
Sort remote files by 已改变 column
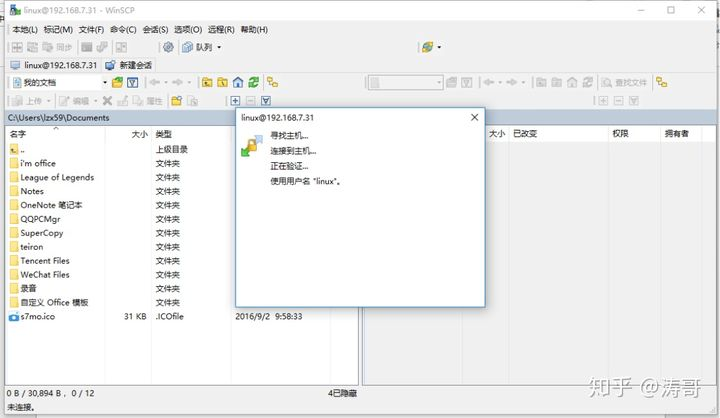click(x=559, y=134)
